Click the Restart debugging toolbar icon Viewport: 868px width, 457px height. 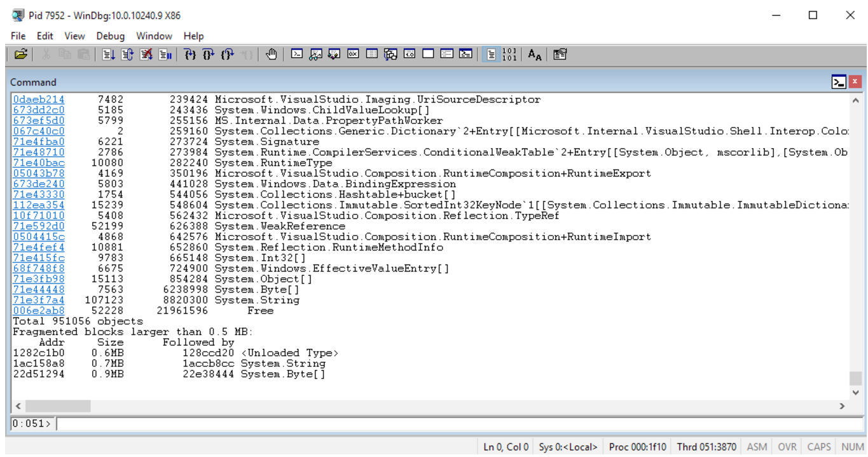[x=127, y=55]
